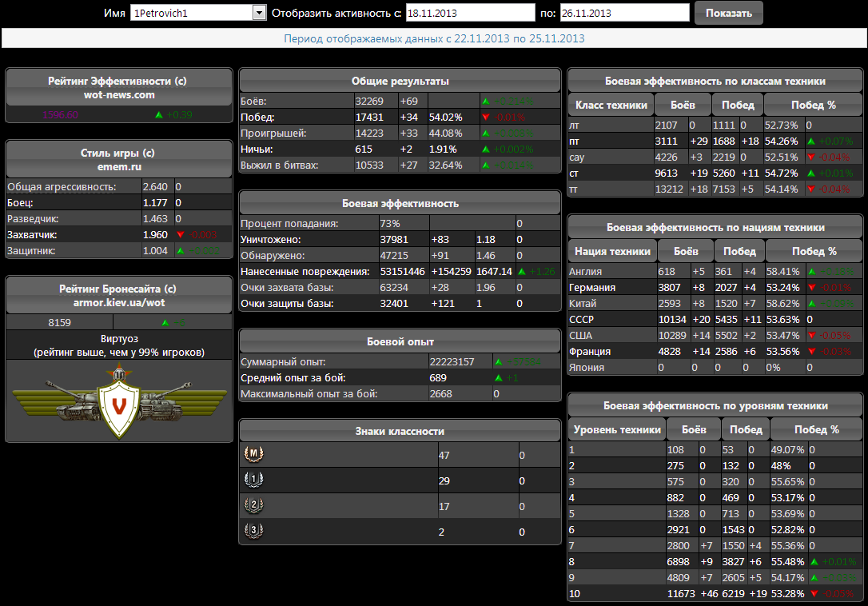Open the wot-news.com rating header
The width and height of the screenshot is (868, 606).
(118, 87)
